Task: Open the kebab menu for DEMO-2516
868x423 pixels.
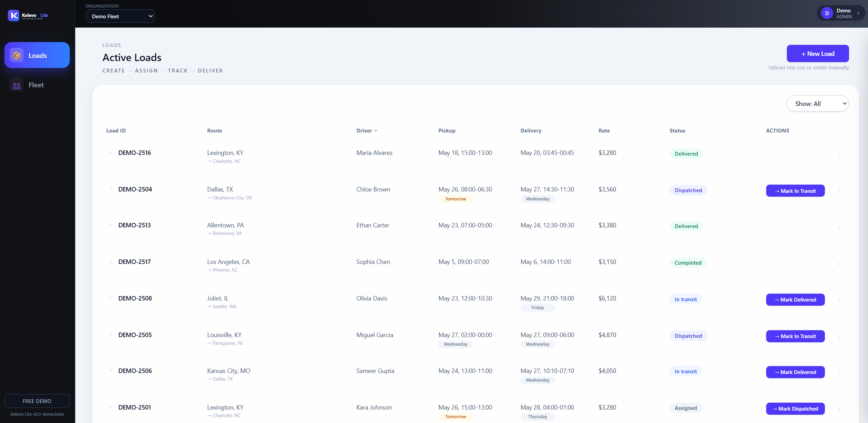Action: coord(839,155)
